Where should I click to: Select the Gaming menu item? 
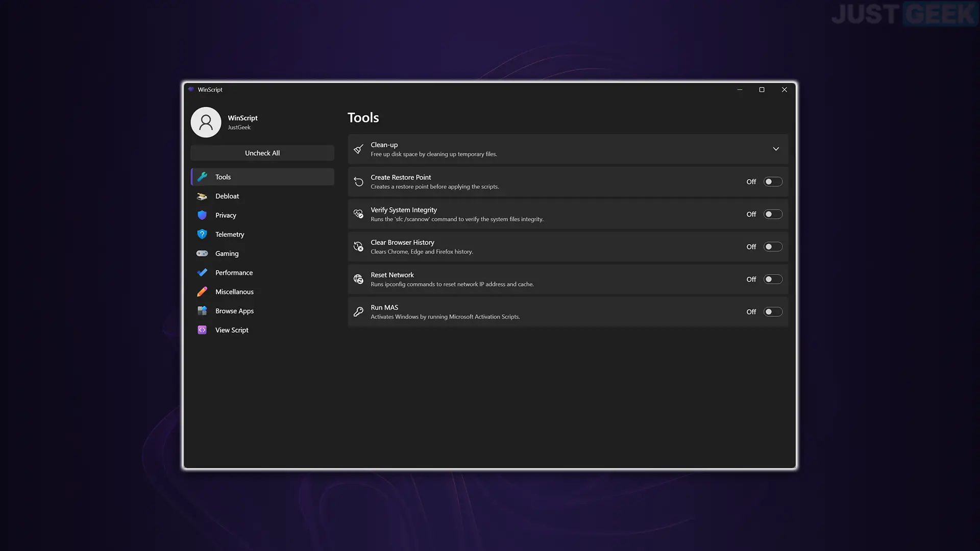[x=262, y=254]
